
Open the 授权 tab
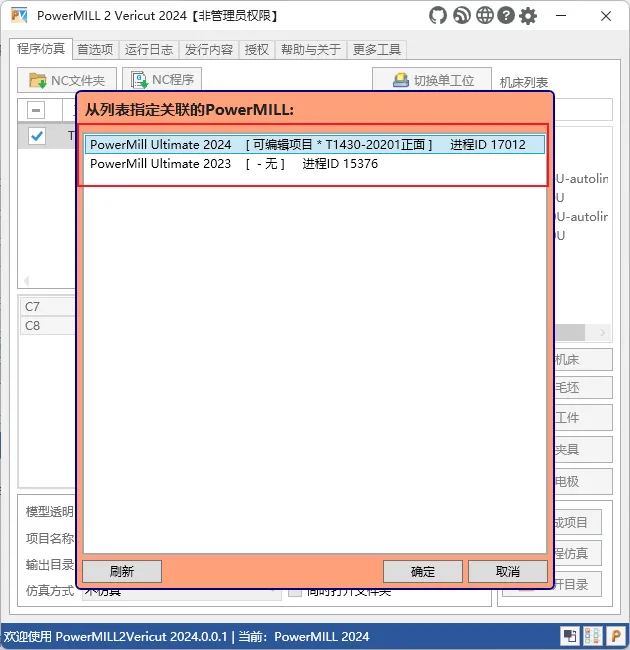click(x=257, y=50)
